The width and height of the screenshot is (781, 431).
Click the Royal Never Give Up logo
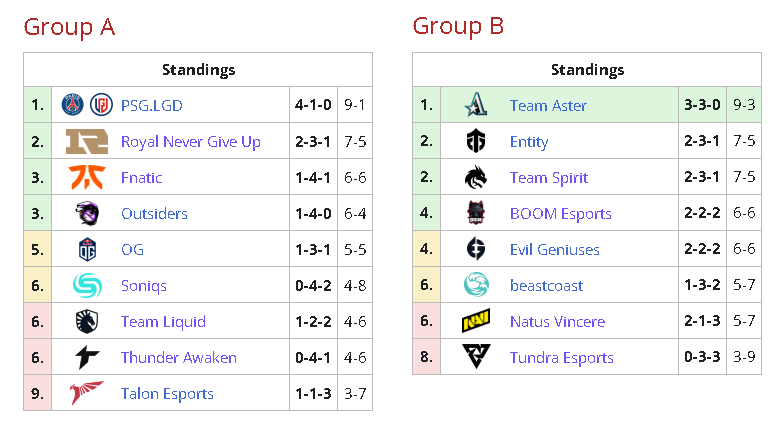click(x=86, y=141)
